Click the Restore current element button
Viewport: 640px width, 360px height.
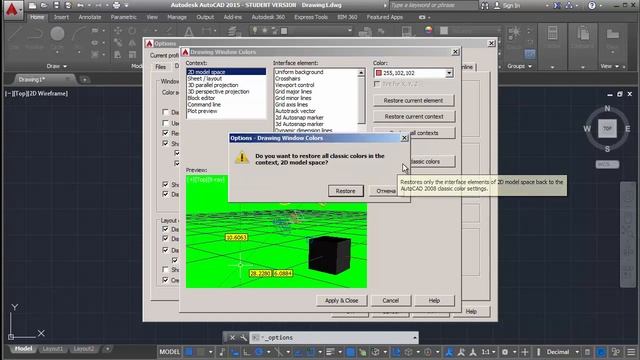coord(413,100)
